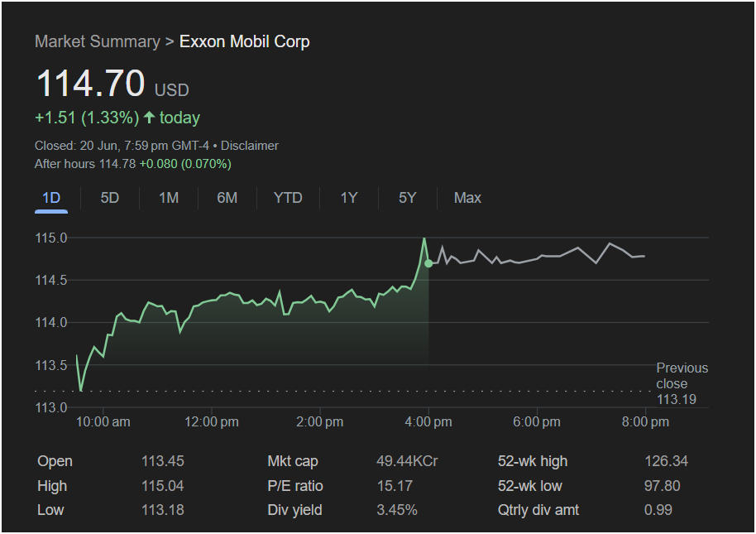The image size is (756, 534).
Task: Click the Mkt cap label
Action: pyautogui.click(x=293, y=461)
